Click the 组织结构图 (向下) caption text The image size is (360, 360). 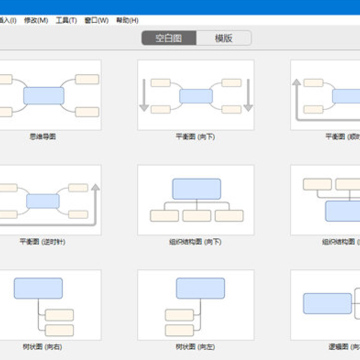coord(195,242)
